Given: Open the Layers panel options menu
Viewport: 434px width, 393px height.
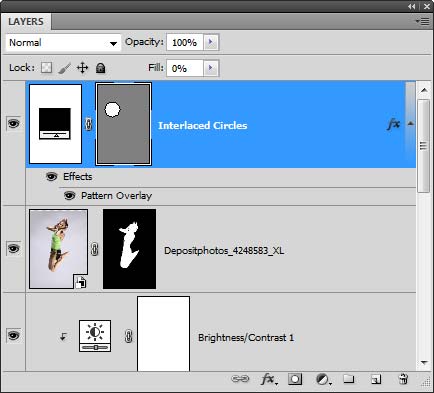Looking at the screenshot, I should [423, 22].
